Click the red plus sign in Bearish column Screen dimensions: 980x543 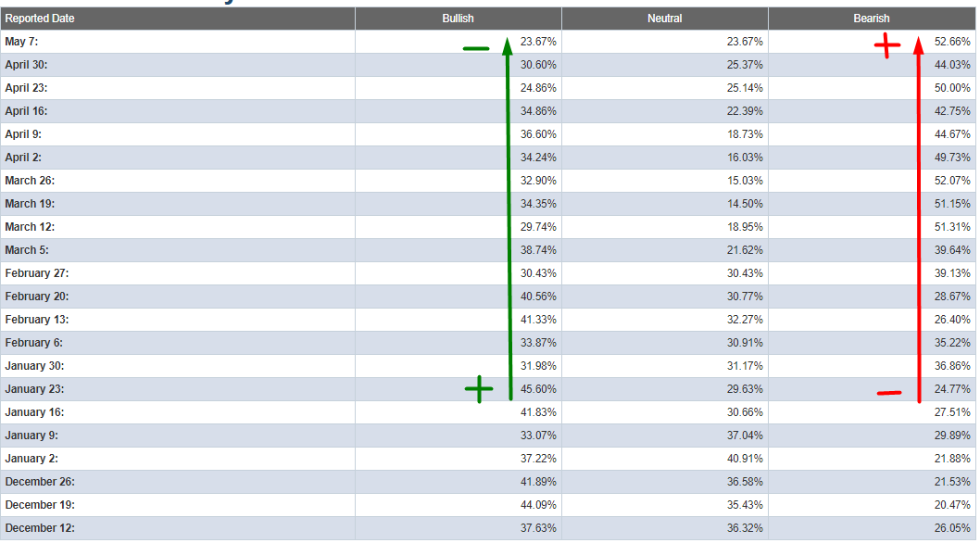(x=886, y=45)
